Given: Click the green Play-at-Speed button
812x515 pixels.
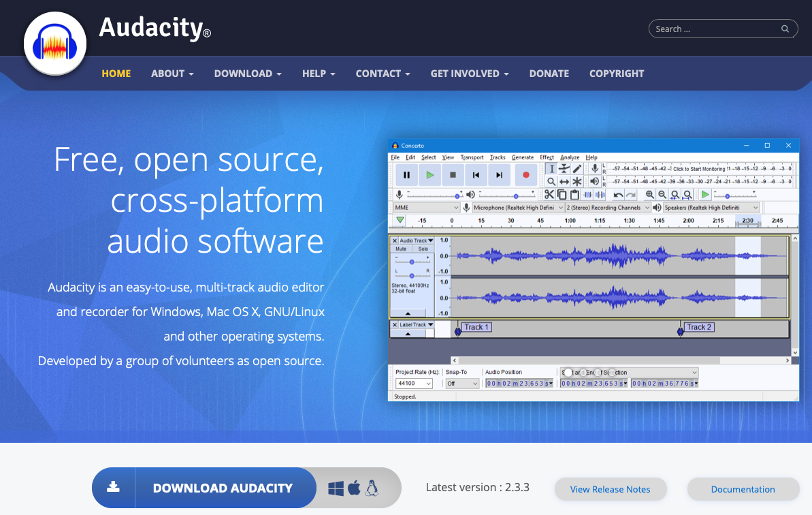Looking at the screenshot, I should pos(705,195).
